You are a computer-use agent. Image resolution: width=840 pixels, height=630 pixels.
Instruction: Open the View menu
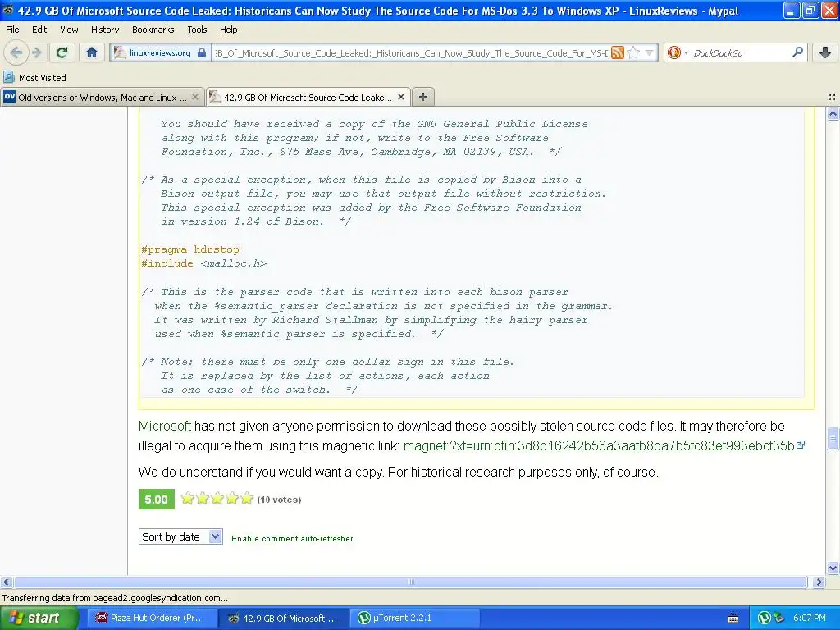pyautogui.click(x=69, y=30)
